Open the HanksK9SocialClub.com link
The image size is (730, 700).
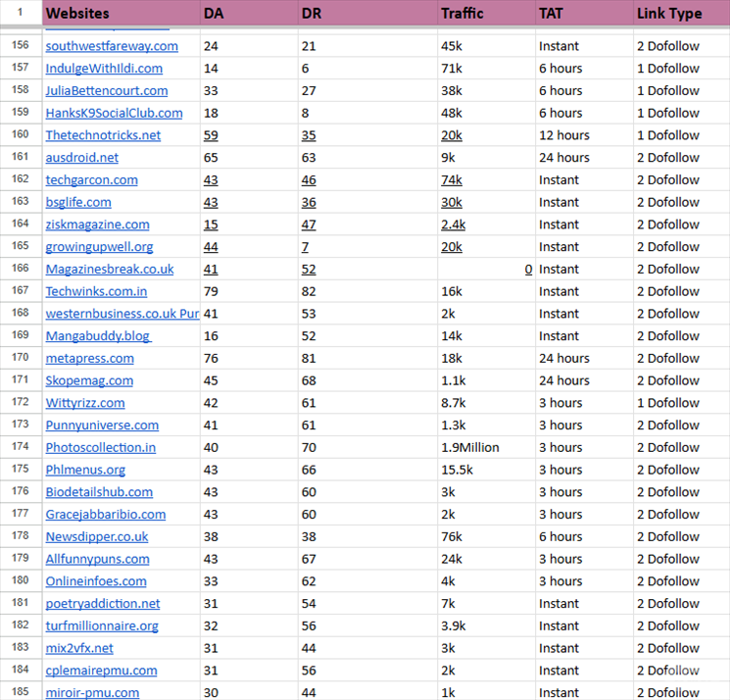coord(114,113)
